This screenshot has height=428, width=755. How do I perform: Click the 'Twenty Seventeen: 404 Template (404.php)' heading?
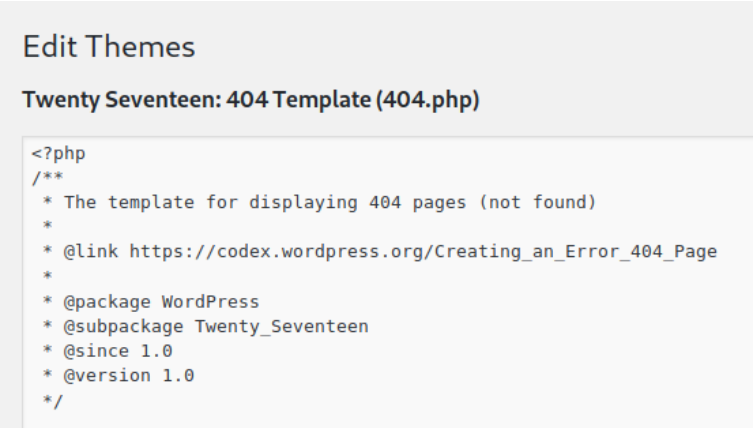click(251, 100)
